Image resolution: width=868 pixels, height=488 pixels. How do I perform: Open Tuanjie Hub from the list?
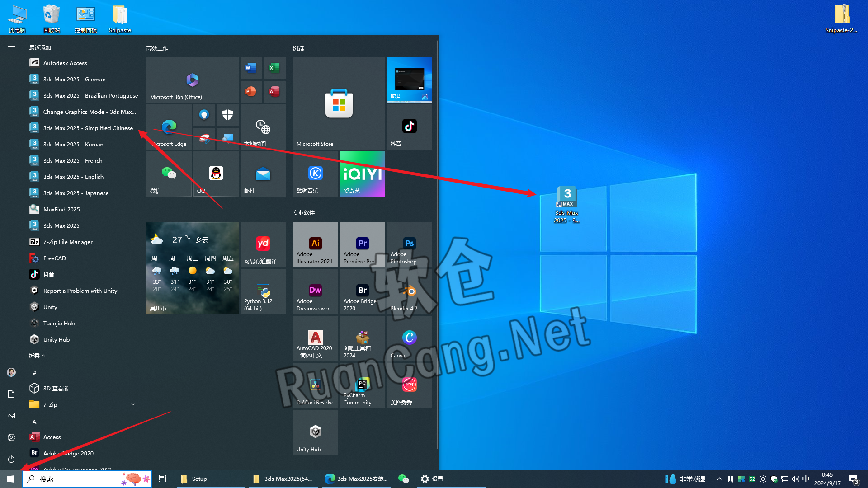84,323
